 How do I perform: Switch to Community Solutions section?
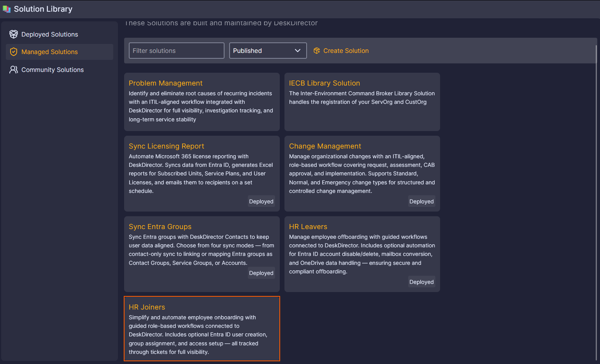click(53, 70)
